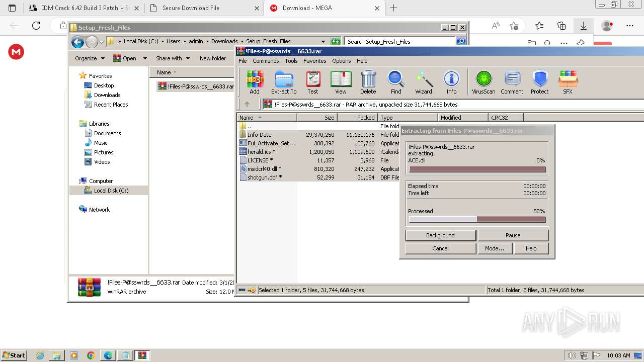Click Help in the extraction dialog
This screenshot has width=644, height=362.
pyautogui.click(x=531, y=248)
